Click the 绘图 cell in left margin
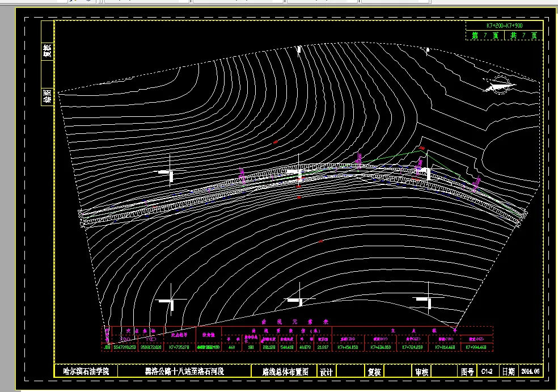 click(47, 96)
